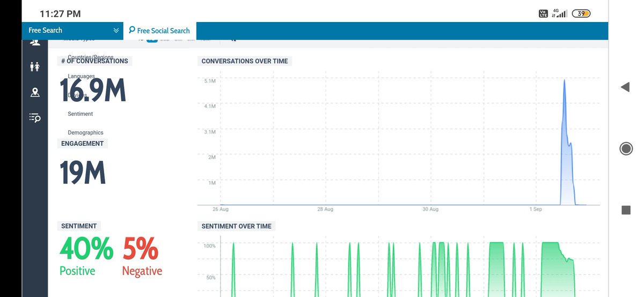The image size is (644, 297).
Task: Click the 50% label on sentiment chart
Action: [211, 278]
